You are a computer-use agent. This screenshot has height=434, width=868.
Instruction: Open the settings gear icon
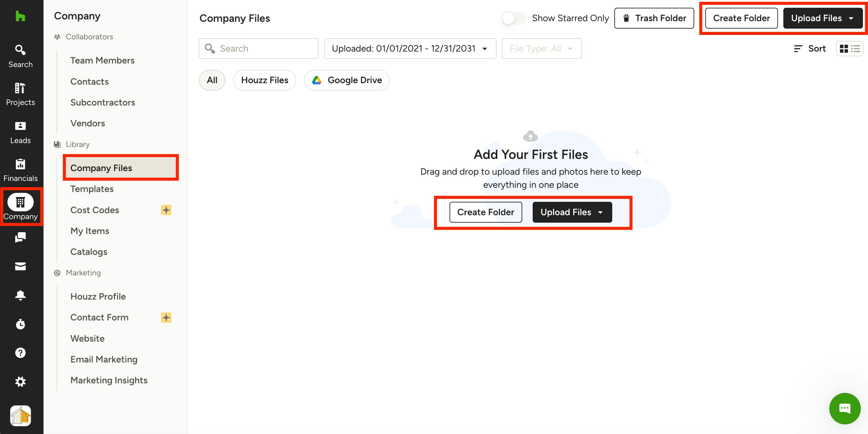coord(20,382)
